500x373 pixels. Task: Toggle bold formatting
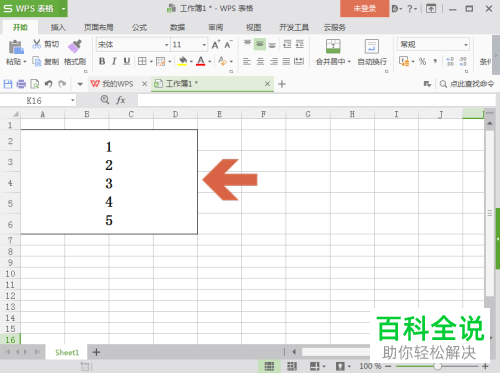(x=102, y=61)
